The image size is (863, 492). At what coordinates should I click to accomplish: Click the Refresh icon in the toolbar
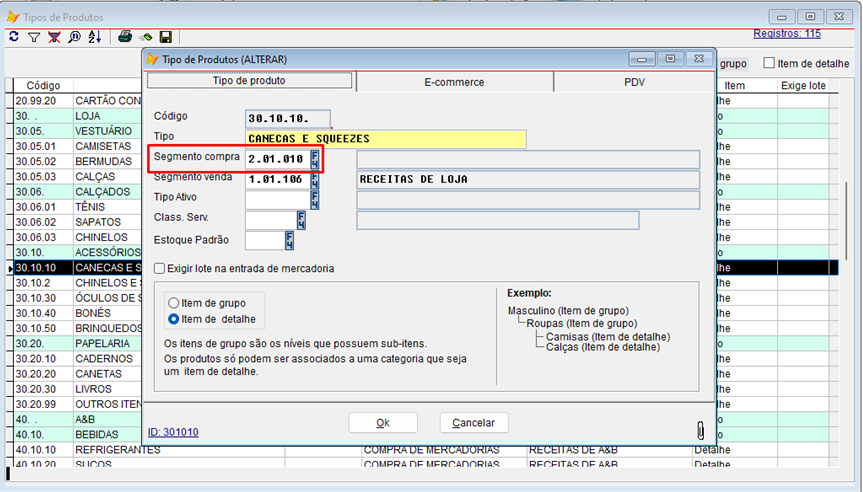point(14,37)
